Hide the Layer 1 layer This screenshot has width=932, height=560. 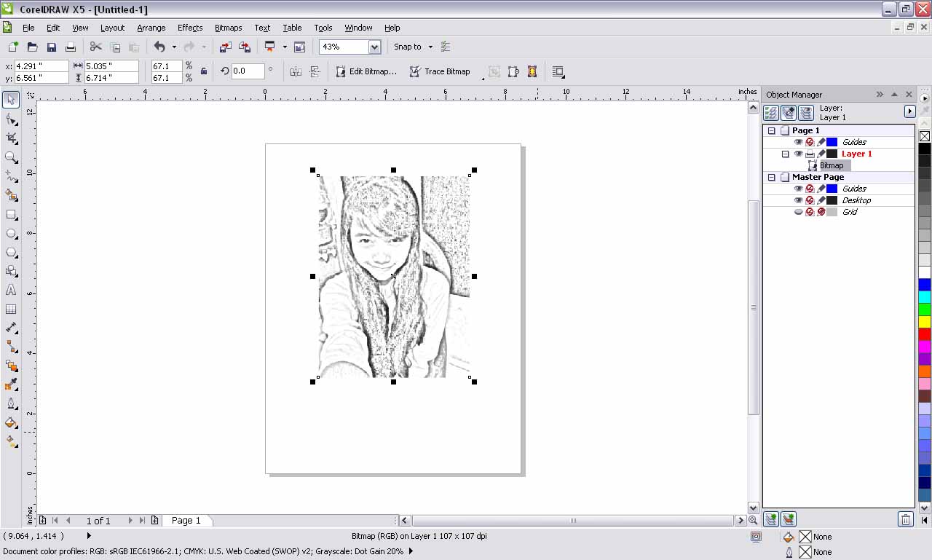(798, 154)
